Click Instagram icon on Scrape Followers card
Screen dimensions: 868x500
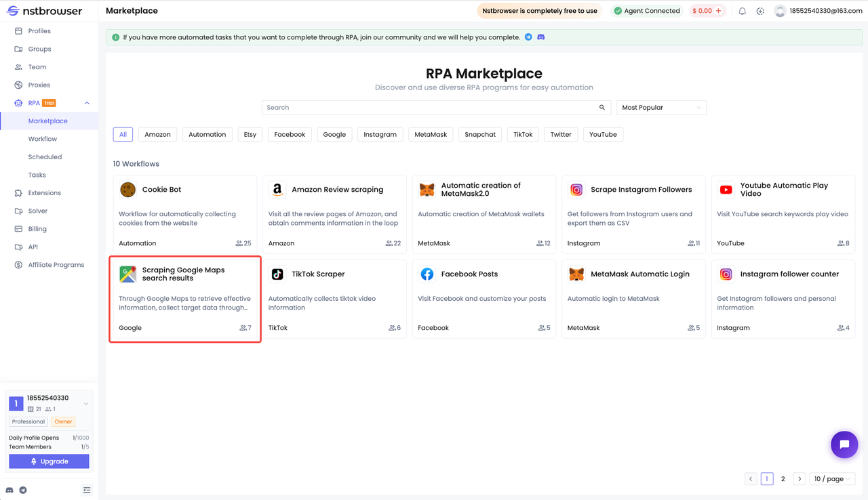pos(576,190)
